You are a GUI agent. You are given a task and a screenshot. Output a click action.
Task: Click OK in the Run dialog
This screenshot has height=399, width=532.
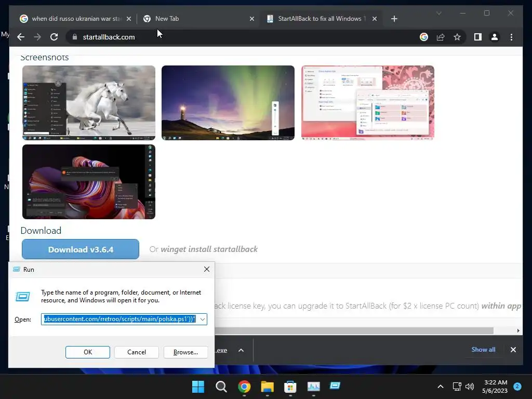tap(87, 352)
